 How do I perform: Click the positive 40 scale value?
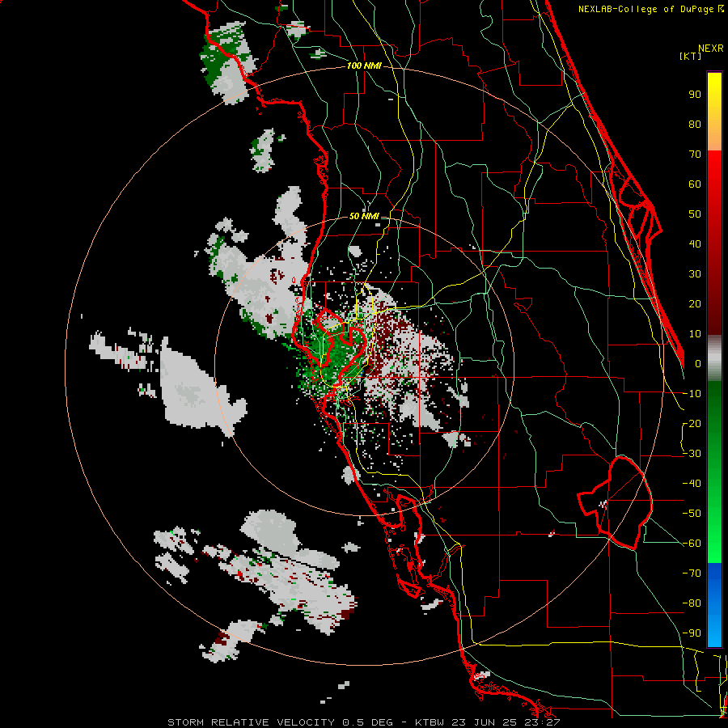pos(695,243)
